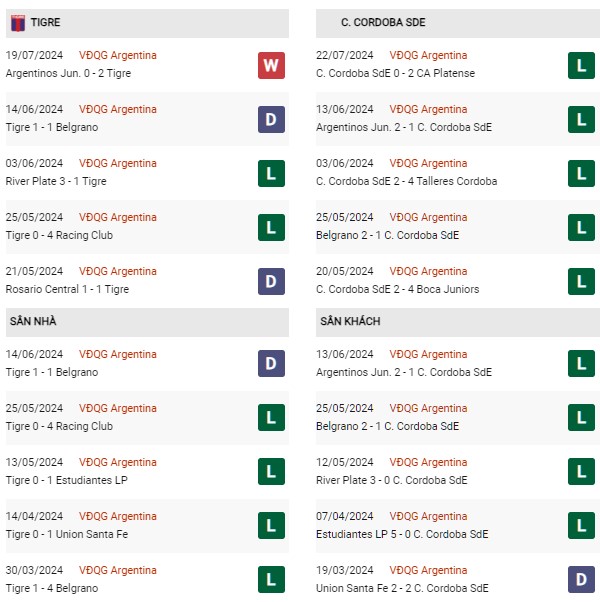The image size is (600, 602).
Task: Click the L badge beside C. Cordoba SdE 2 - 4 Boca Juniors
Action: click(x=581, y=281)
